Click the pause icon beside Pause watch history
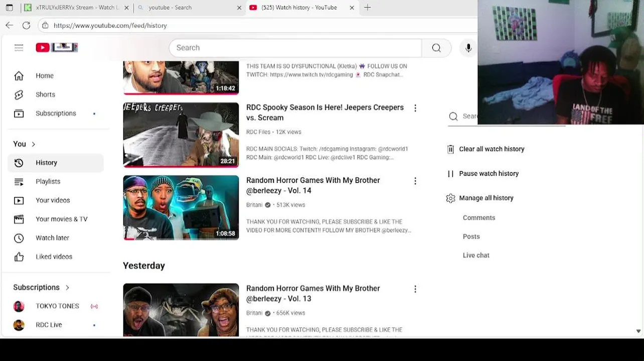Image resolution: width=644 pixels, height=361 pixels. (450, 173)
